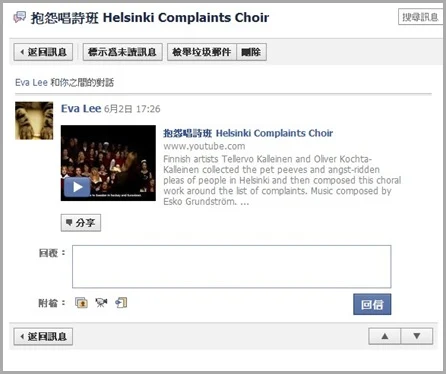Report spam with the 檢舉垃圾郵件 button

(x=202, y=52)
